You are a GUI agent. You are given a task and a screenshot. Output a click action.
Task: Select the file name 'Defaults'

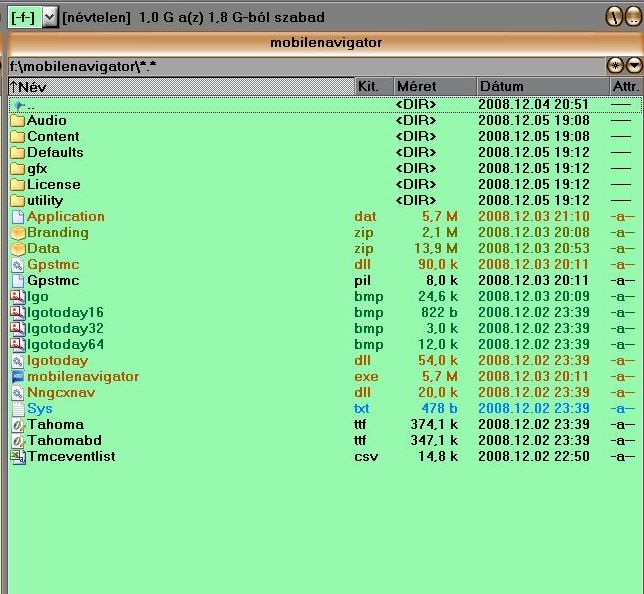point(55,152)
